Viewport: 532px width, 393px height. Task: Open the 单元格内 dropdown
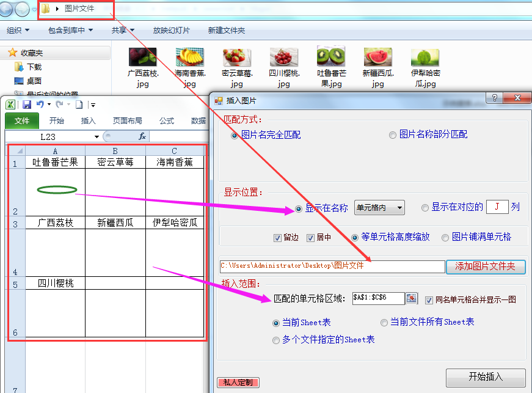[379, 208]
